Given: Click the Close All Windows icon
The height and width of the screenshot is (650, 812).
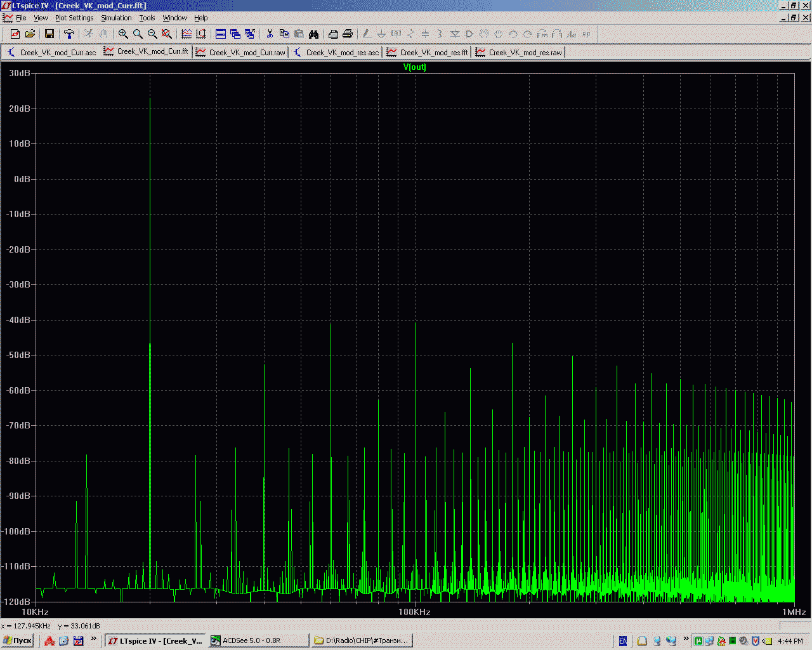Looking at the screenshot, I should (x=250, y=34).
